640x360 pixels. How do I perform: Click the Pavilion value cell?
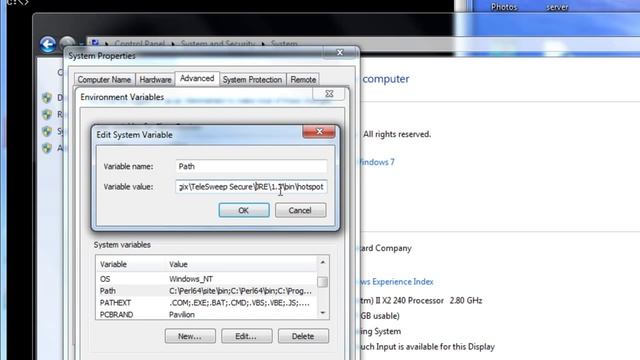[x=182, y=314]
